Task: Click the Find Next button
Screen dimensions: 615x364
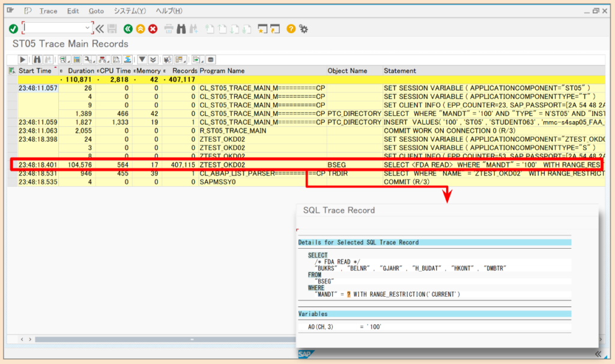Action: coord(192,28)
